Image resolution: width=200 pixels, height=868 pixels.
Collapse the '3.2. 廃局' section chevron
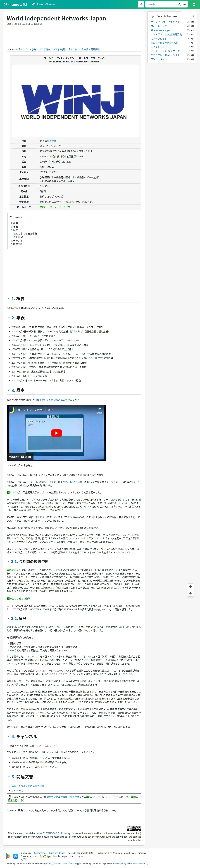9,619
